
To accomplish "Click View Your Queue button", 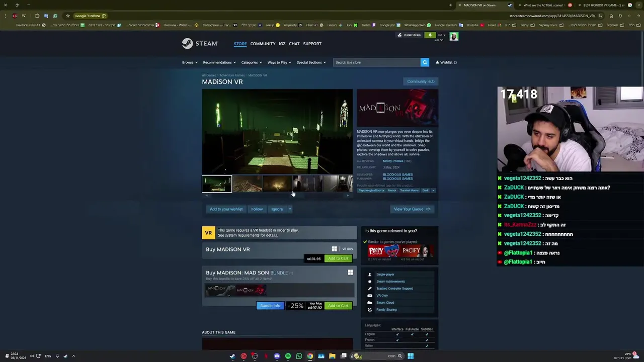I will 412,209.
